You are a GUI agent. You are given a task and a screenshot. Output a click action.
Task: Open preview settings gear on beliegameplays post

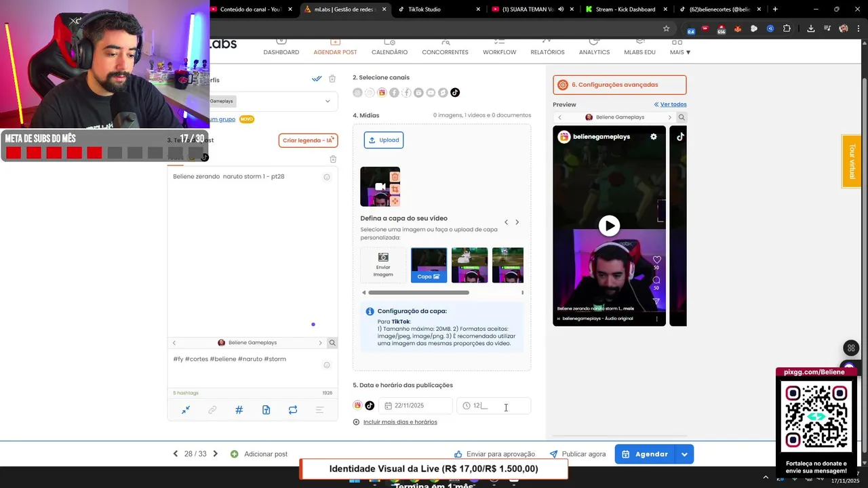coord(654,136)
